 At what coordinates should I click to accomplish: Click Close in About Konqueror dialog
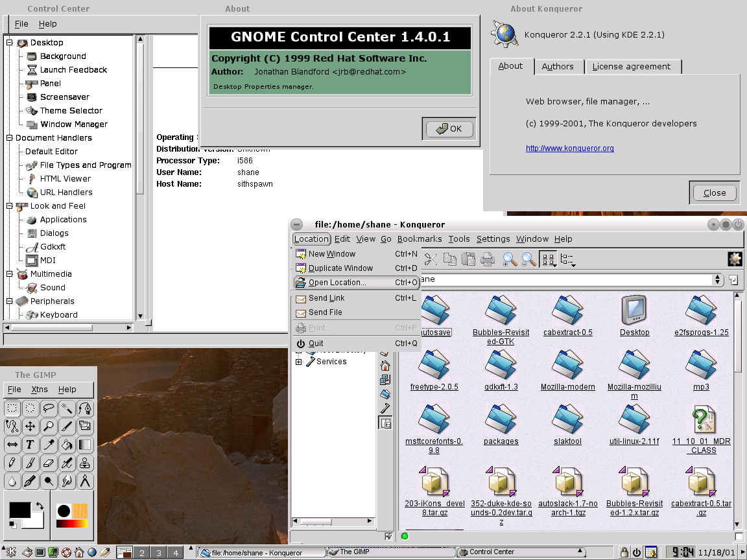[x=715, y=193]
